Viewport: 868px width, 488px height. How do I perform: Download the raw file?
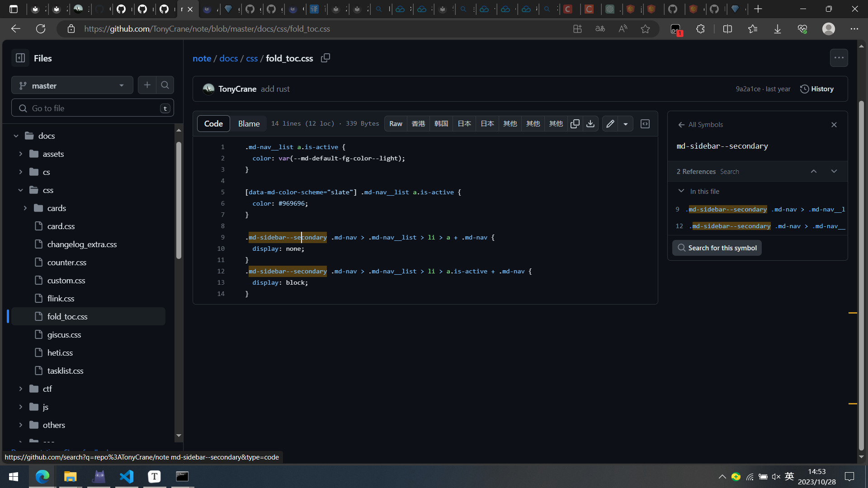590,124
